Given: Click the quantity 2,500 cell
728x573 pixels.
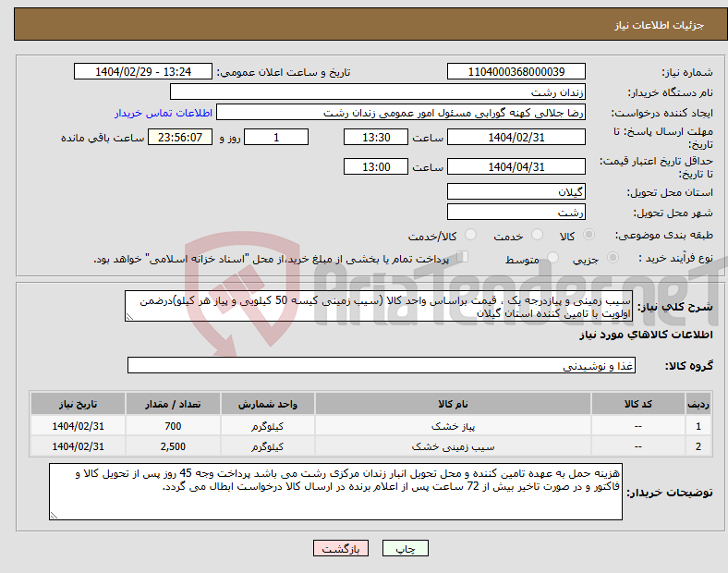Looking at the screenshot, I should click(173, 446).
